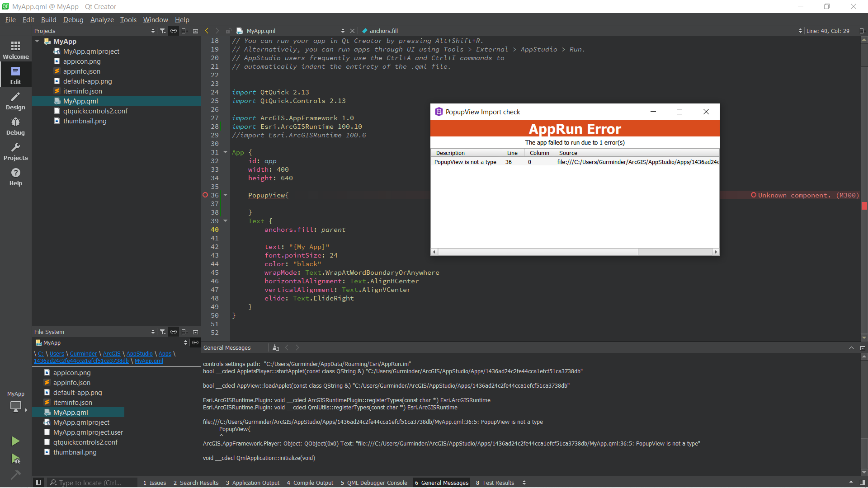Click the Gurminder breadcrumb link
868x488 pixels.
pos(84,354)
